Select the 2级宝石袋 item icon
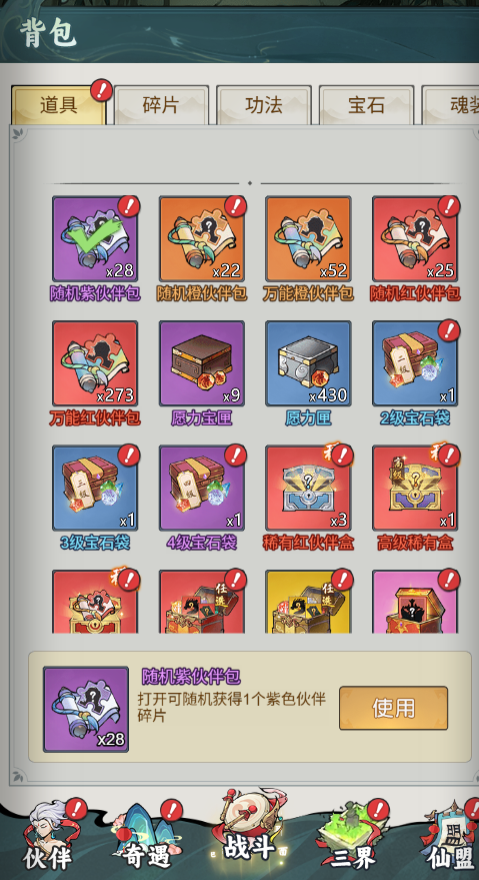The width and height of the screenshot is (479, 880). click(415, 363)
